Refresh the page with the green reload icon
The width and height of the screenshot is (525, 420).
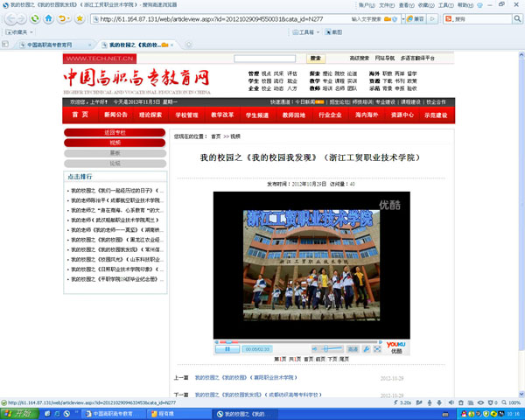(35, 18)
